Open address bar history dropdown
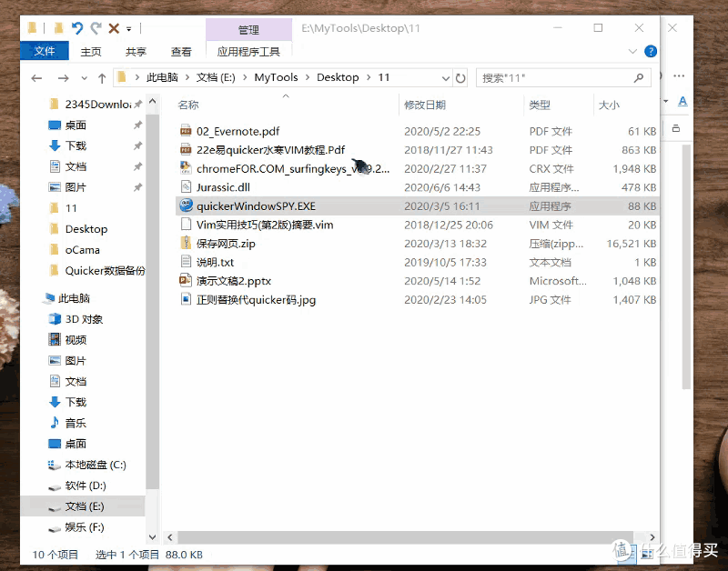 445,78
